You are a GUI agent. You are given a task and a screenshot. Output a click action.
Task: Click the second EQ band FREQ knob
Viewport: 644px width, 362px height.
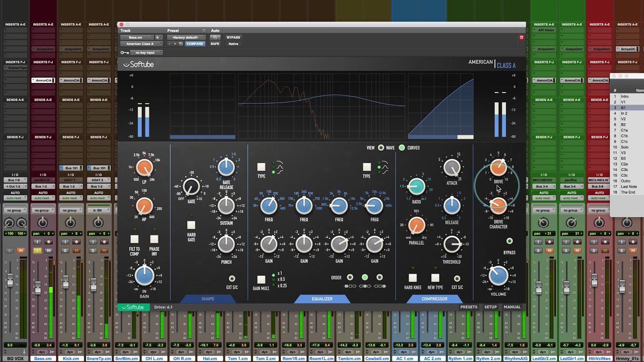pyautogui.click(x=304, y=205)
